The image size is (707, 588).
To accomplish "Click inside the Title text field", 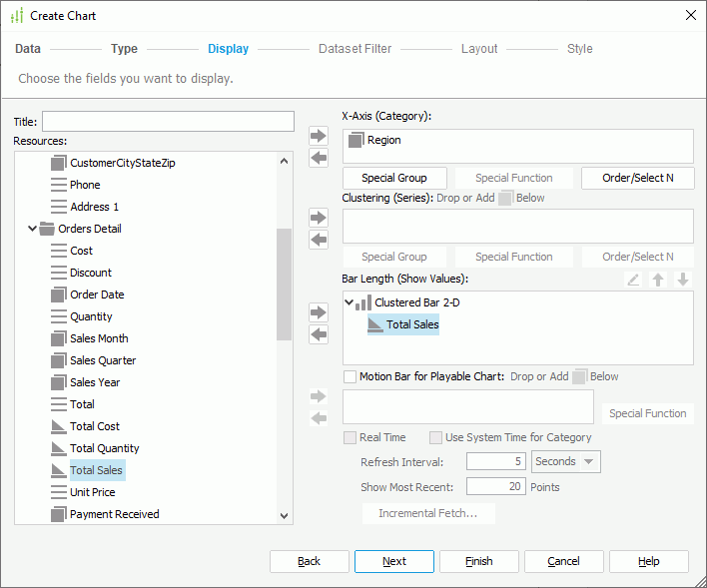I will (168, 122).
